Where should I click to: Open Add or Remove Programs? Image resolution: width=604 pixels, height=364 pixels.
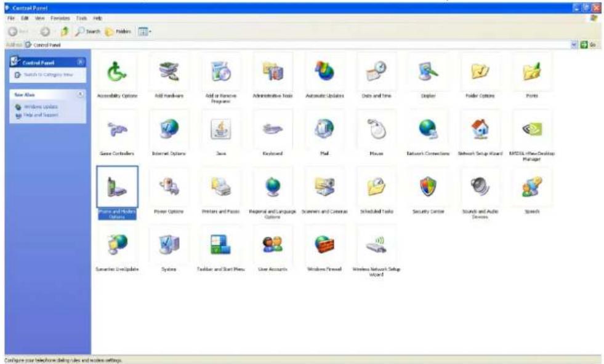220,72
